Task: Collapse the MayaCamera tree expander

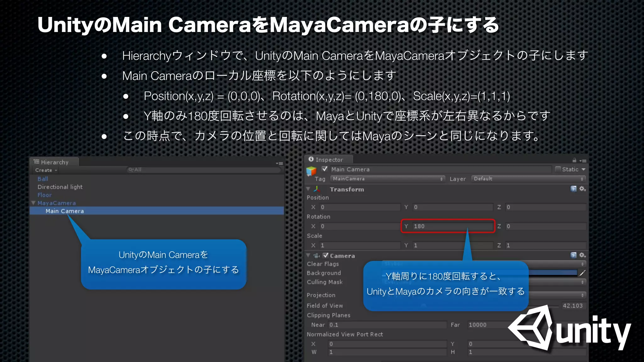Action: click(33, 203)
